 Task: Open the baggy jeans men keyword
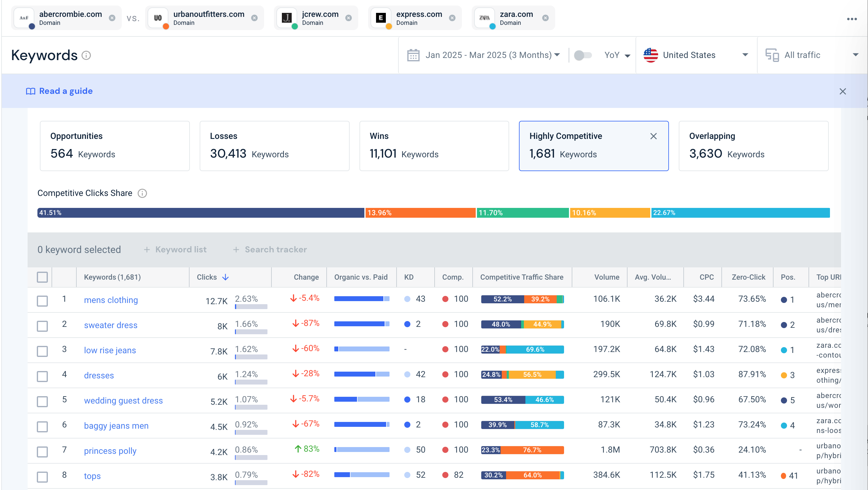(x=116, y=426)
